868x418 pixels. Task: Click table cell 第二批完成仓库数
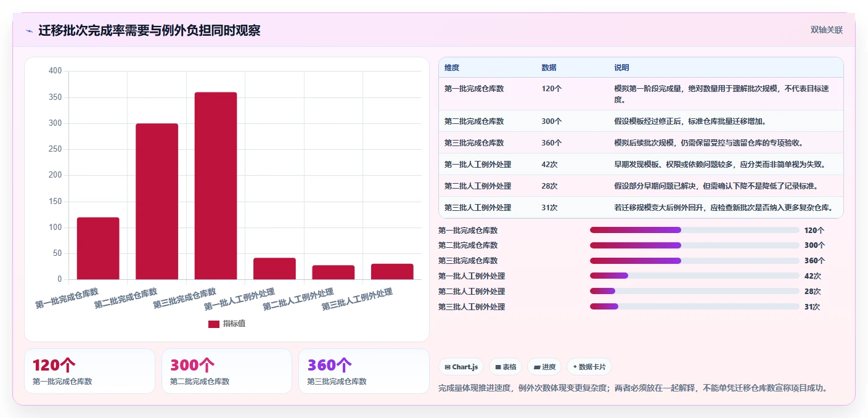pos(474,121)
